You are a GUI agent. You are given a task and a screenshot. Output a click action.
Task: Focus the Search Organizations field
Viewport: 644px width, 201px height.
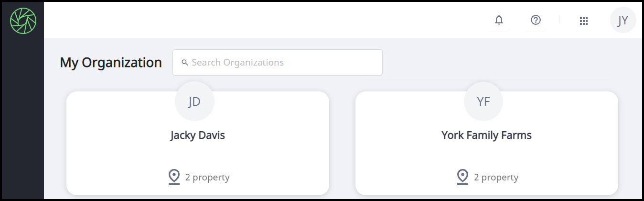pyautogui.click(x=282, y=63)
